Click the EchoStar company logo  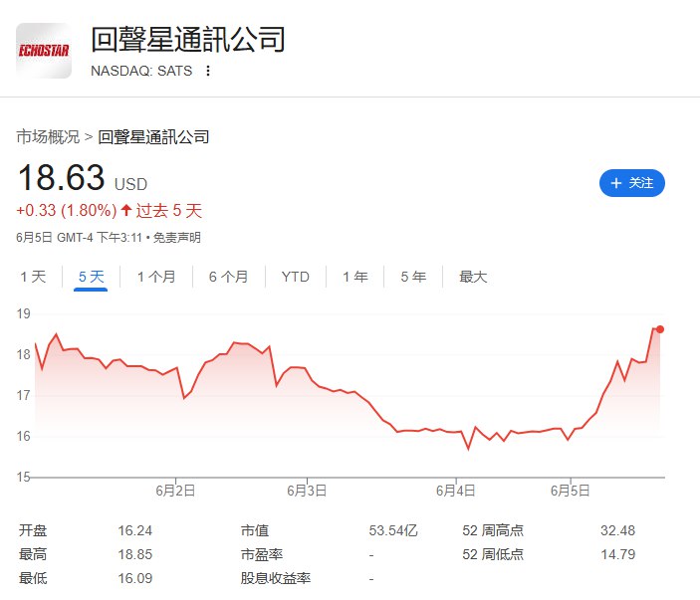(44, 51)
